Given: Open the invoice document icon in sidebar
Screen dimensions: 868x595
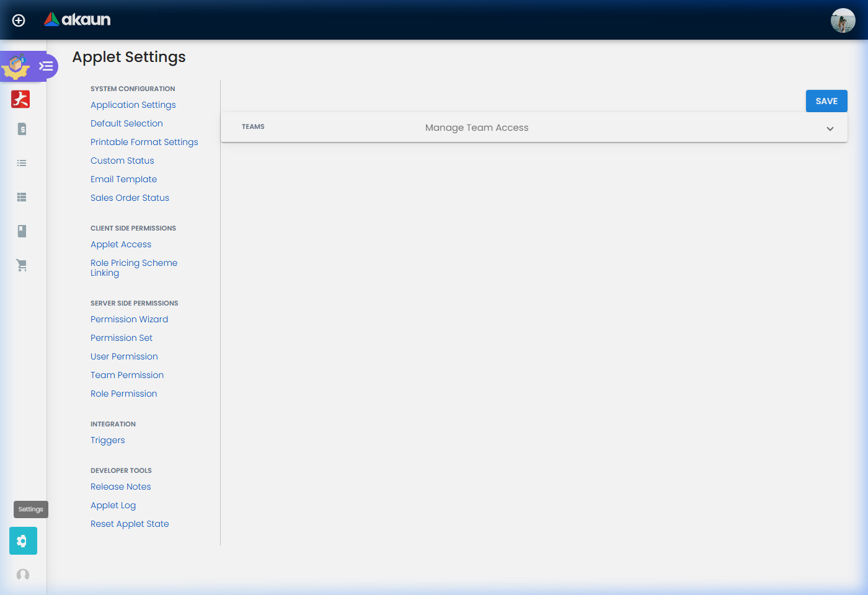Looking at the screenshot, I should pyautogui.click(x=21, y=129).
